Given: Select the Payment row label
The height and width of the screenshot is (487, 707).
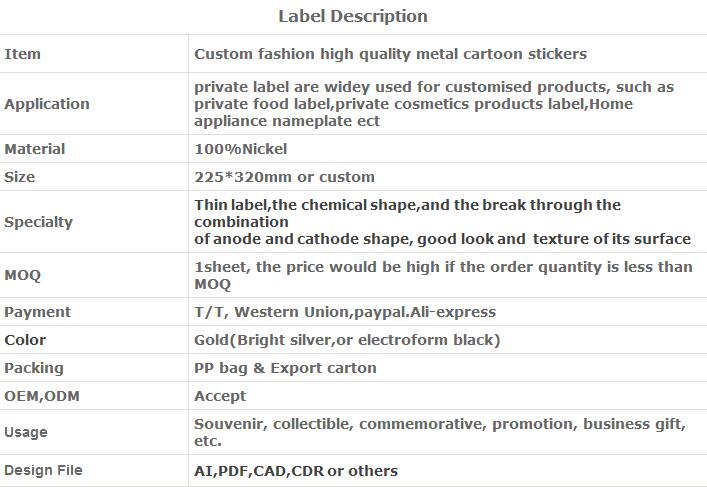Looking at the screenshot, I should click(x=37, y=312).
